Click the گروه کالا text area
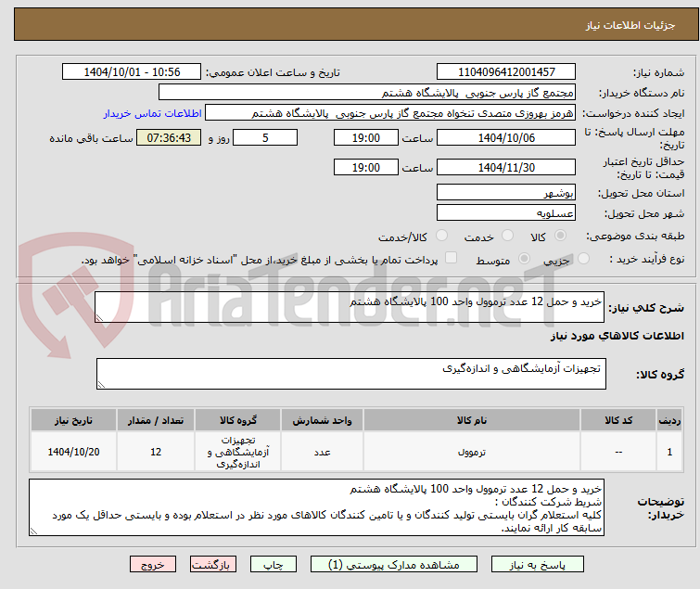700x589 pixels. point(350,374)
